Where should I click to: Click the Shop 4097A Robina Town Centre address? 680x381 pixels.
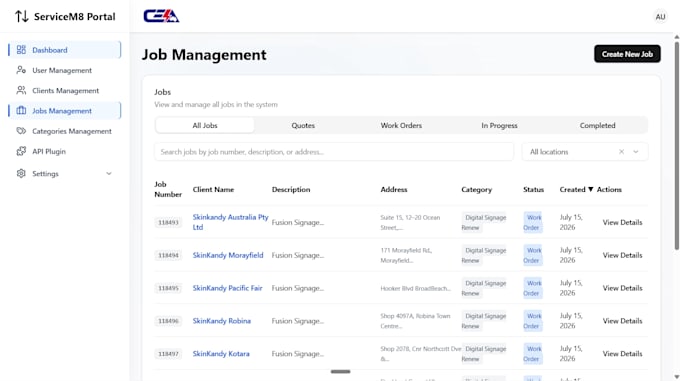point(415,321)
